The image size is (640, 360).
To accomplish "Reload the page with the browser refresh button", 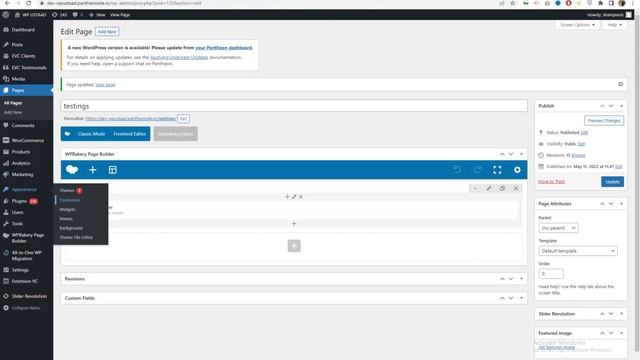I will [28, 3].
